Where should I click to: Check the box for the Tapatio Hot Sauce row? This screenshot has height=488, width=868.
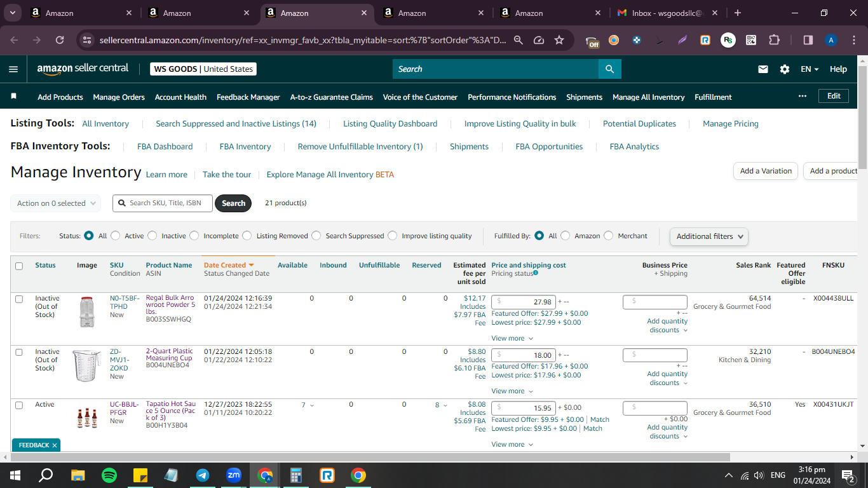[19, 405]
